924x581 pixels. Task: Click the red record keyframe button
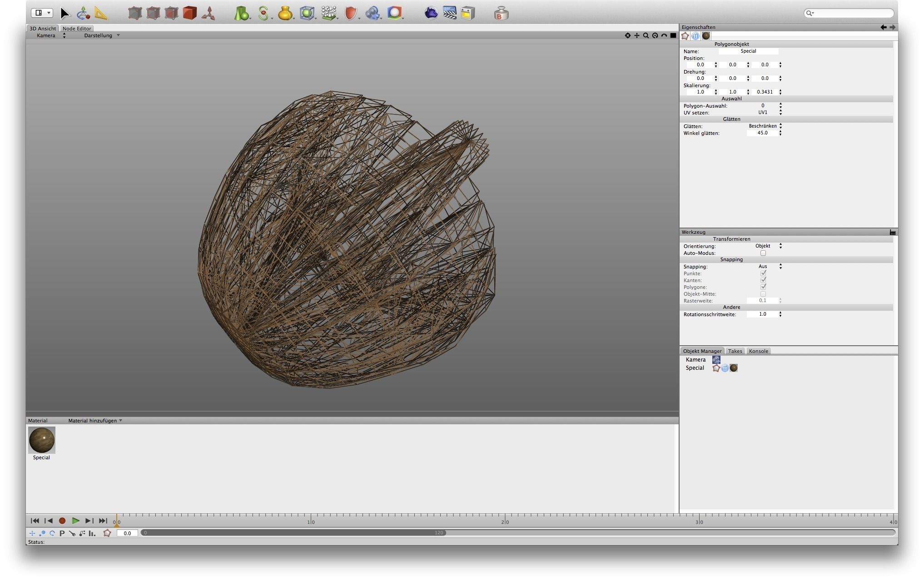[x=62, y=521]
